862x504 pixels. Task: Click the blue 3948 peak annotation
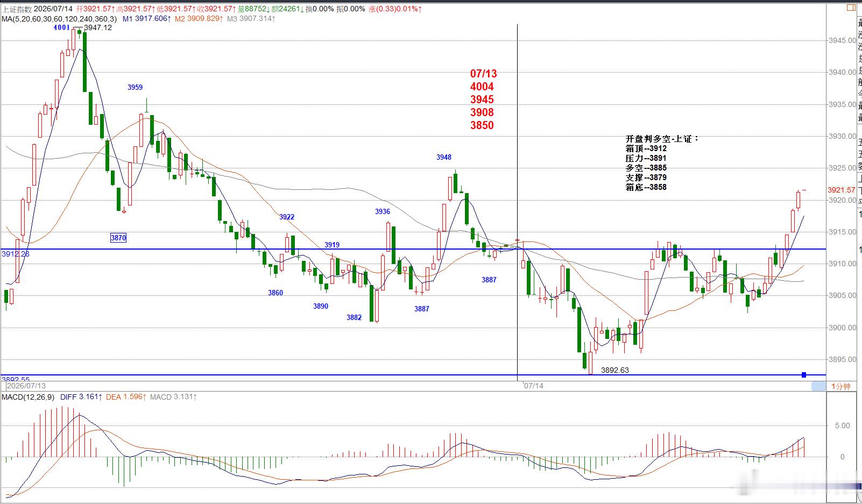click(444, 157)
